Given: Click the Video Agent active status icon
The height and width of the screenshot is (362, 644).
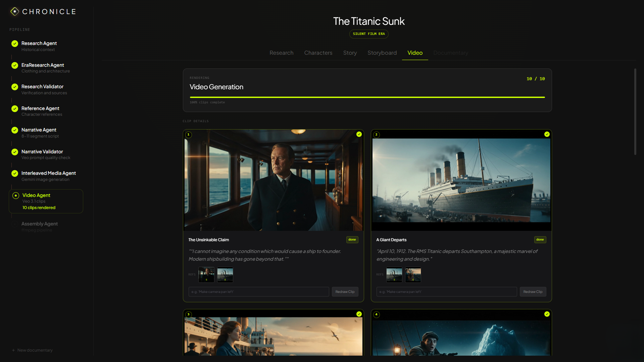Looking at the screenshot, I should point(16,196).
